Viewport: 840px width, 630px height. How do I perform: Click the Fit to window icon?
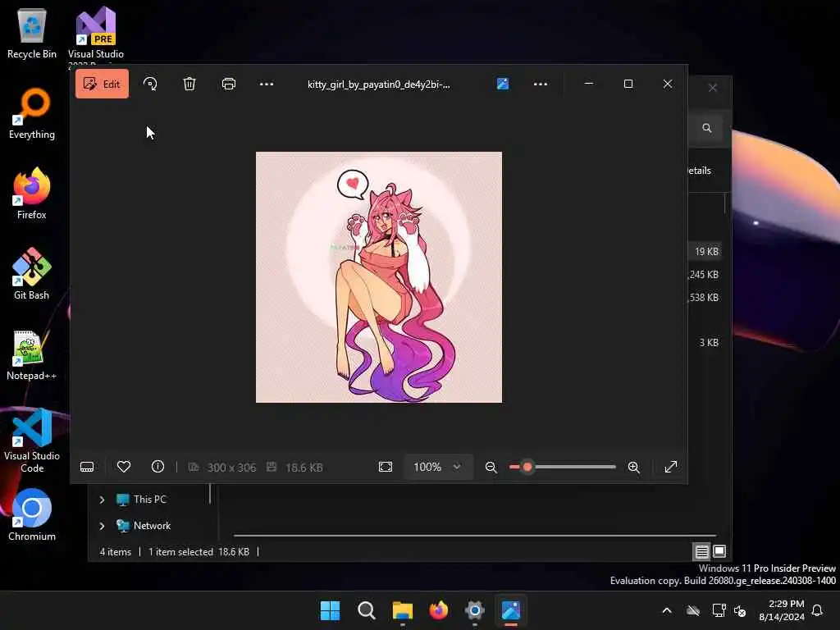[386, 467]
